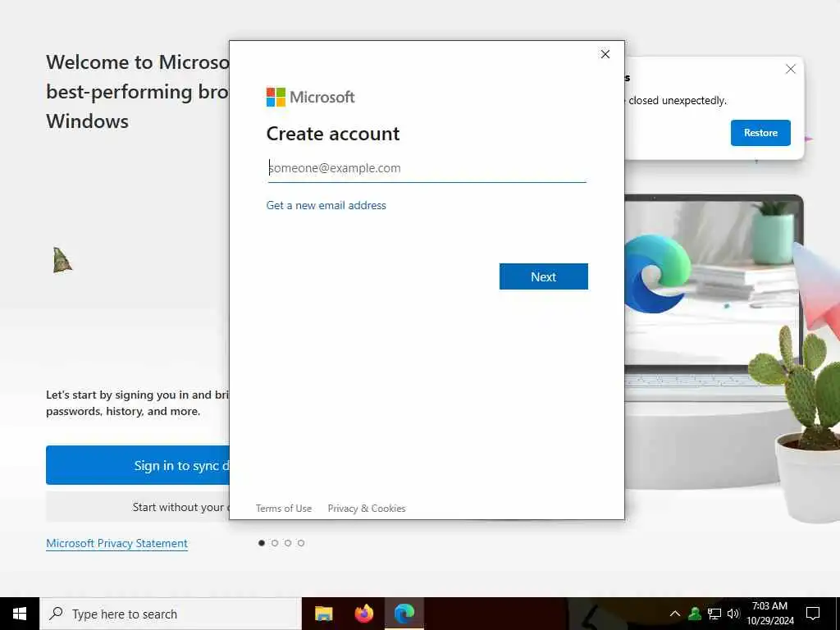Open Get a new email address link

pos(326,205)
